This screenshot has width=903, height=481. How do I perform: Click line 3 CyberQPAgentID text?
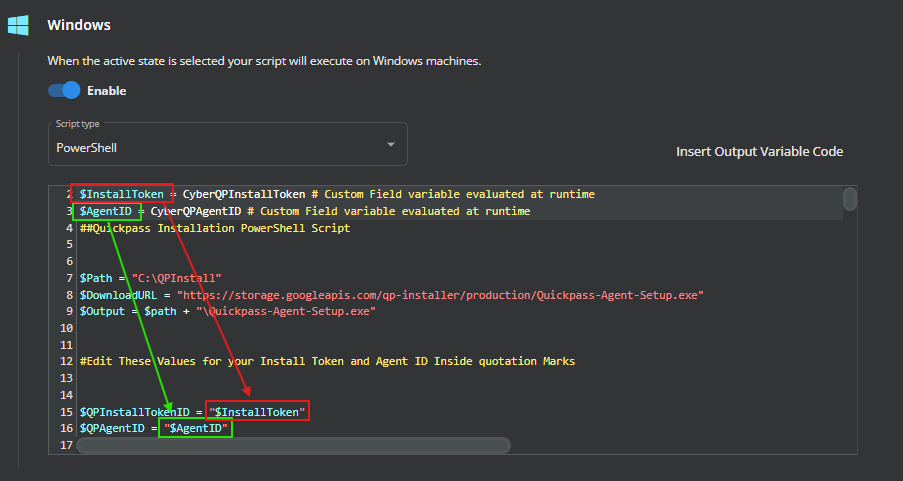click(196, 211)
